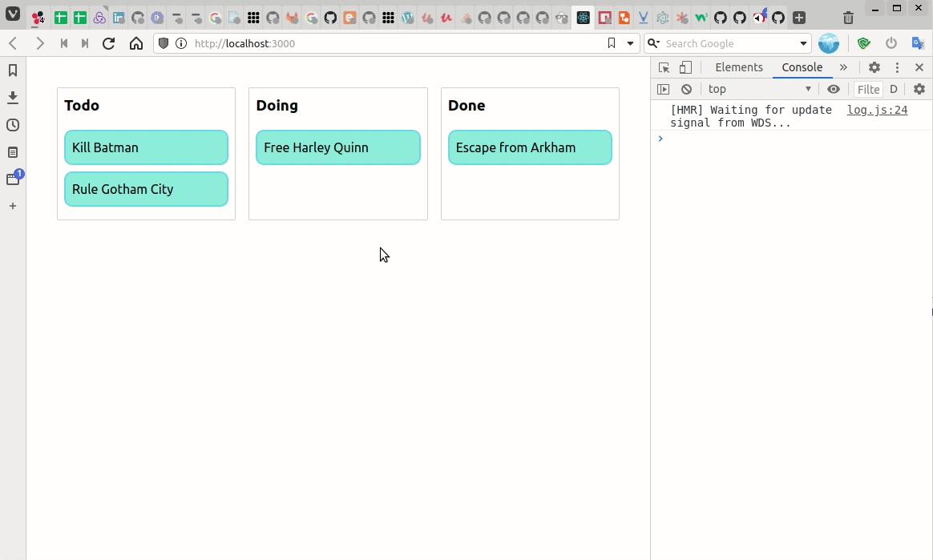Image resolution: width=933 pixels, height=560 pixels.
Task: Open the Google Translate extension
Action: [918, 43]
